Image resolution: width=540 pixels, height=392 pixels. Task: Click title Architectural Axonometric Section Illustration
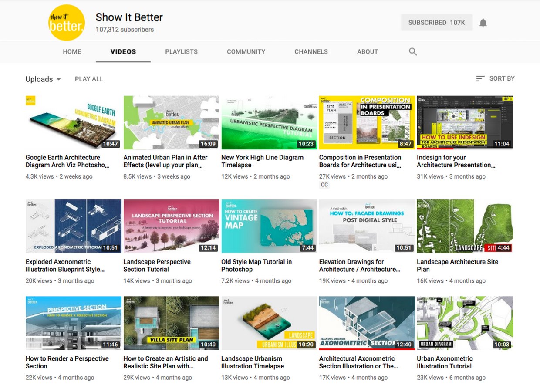(358, 362)
